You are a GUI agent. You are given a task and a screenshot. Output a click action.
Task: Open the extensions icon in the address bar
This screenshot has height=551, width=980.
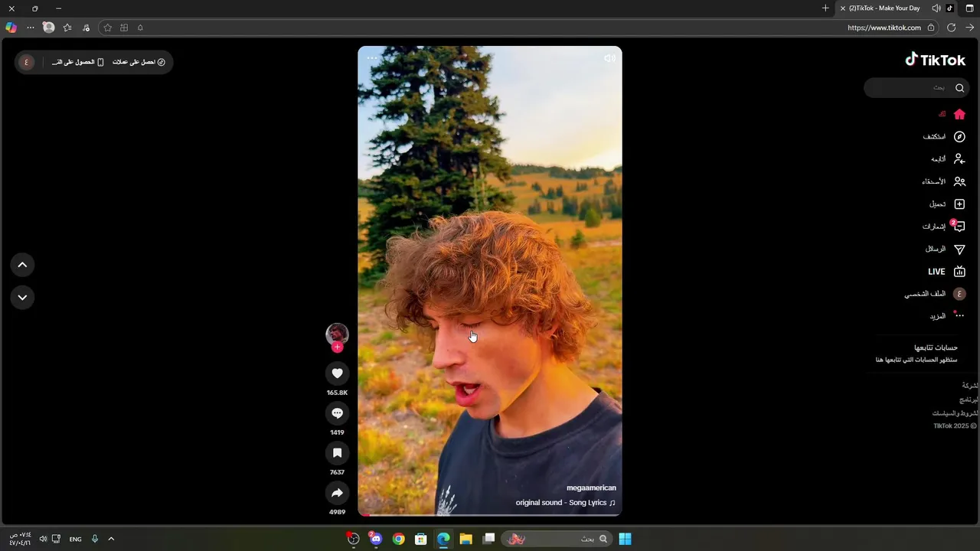tap(124, 28)
